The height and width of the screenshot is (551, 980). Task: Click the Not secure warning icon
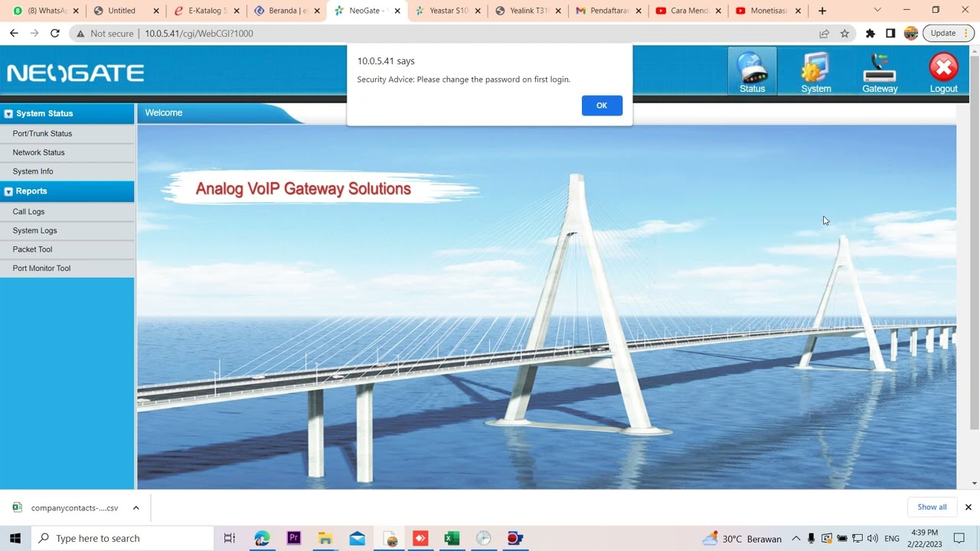coord(80,34)
